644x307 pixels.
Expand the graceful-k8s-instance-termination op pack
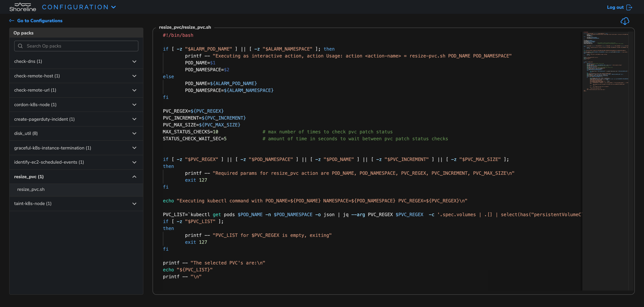tap(134, 148)
